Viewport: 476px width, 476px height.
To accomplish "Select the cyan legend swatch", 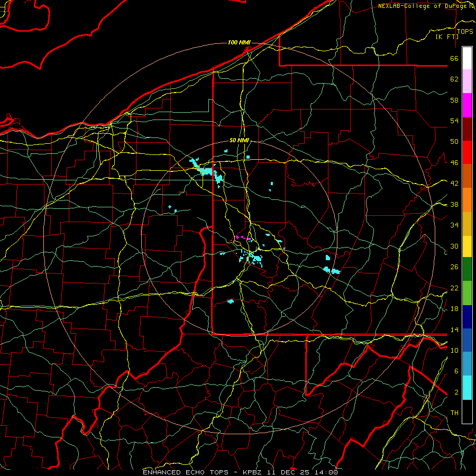I will click(467, 388).
